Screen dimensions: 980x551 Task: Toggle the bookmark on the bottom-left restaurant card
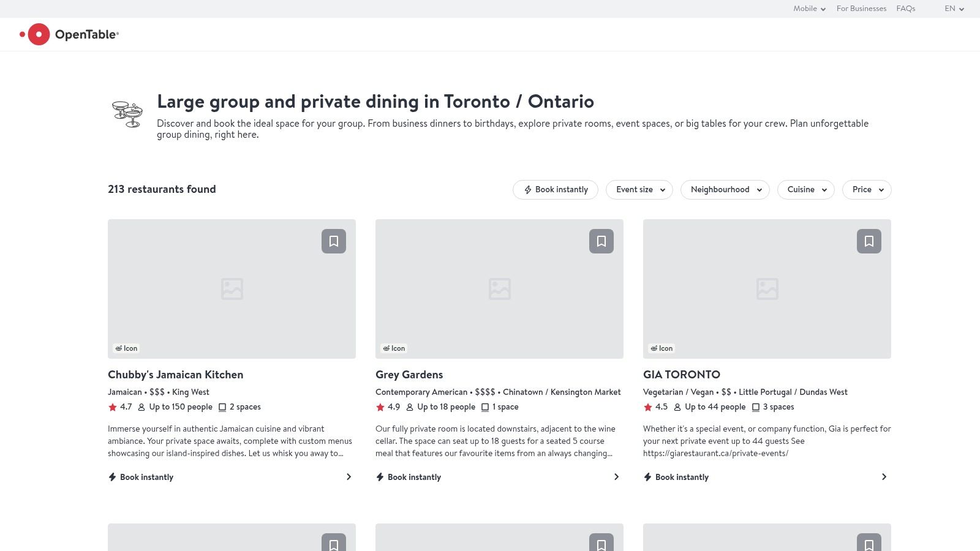(333, 544)
